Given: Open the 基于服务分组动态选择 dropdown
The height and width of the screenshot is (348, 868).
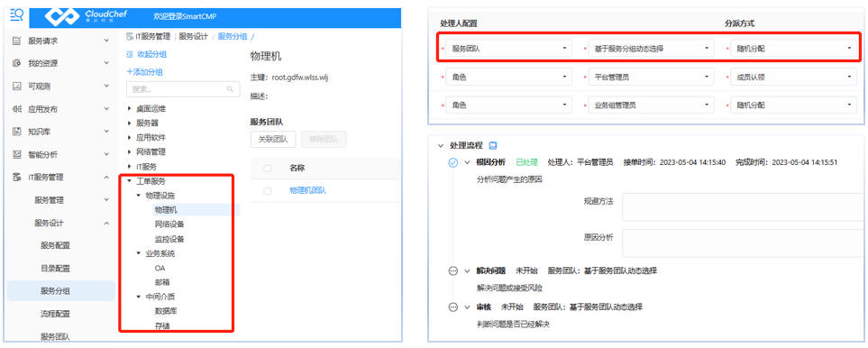Looking at the screenshot, I should coord(651,49).
